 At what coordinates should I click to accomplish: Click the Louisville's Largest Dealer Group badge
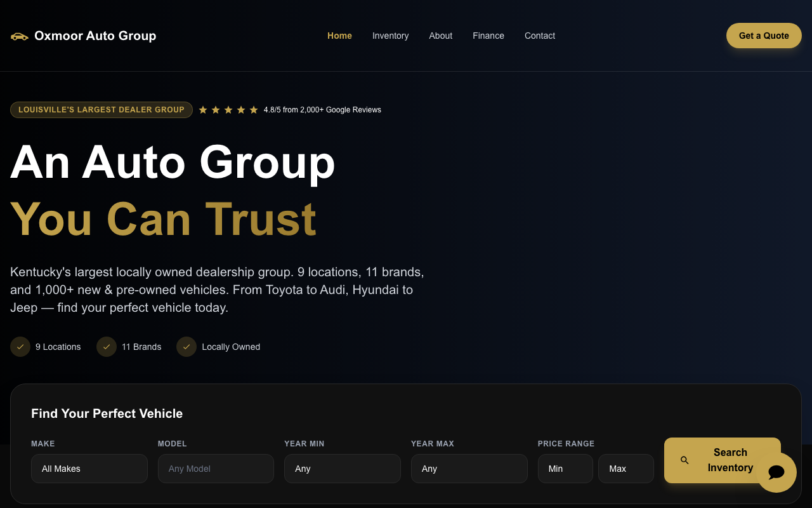coord(101,110)
